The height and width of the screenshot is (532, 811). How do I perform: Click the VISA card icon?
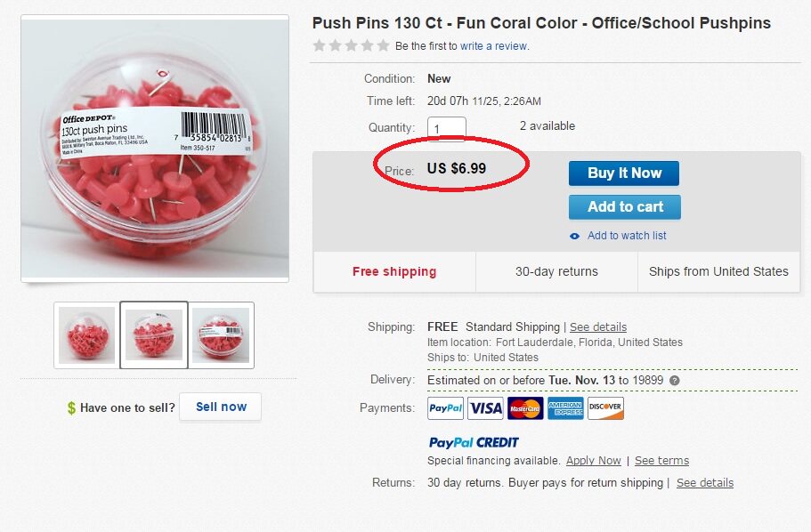tap(486, 408)
